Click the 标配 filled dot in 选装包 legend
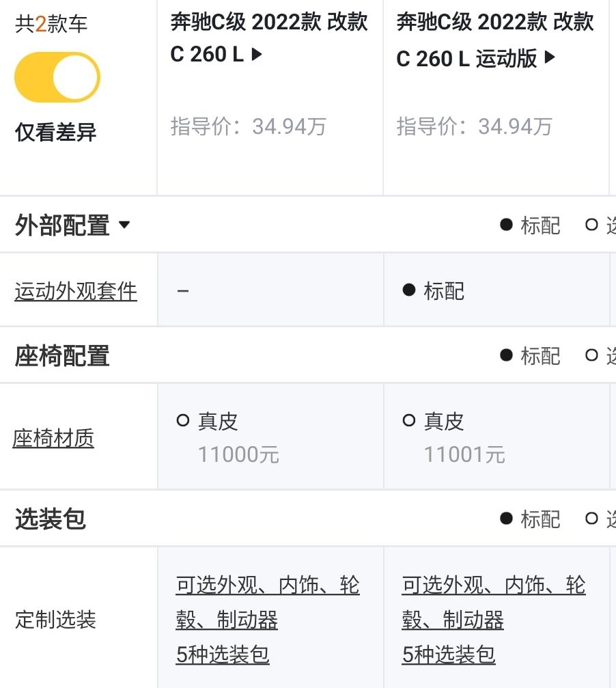This screenshot has width=616, height=688. coord(506,519)
